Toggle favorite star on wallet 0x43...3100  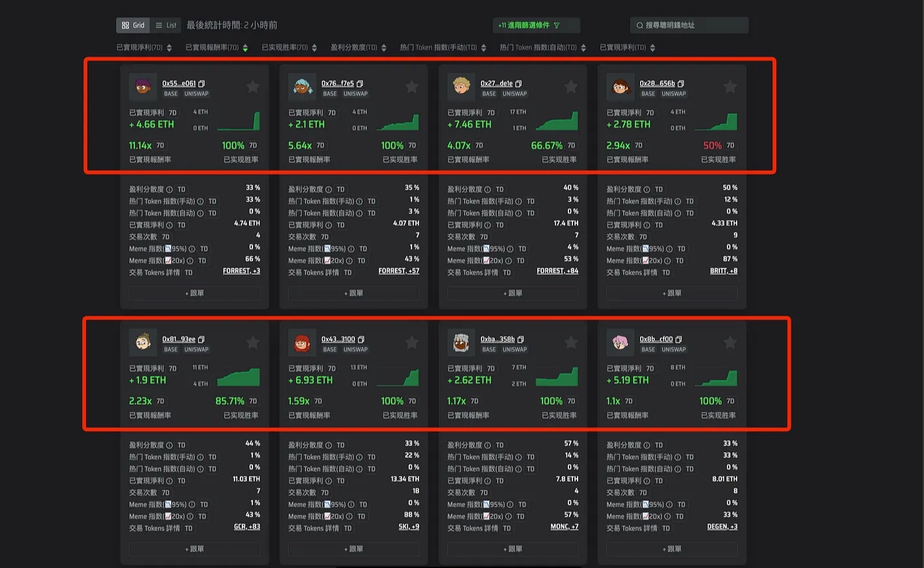(411, 342)
